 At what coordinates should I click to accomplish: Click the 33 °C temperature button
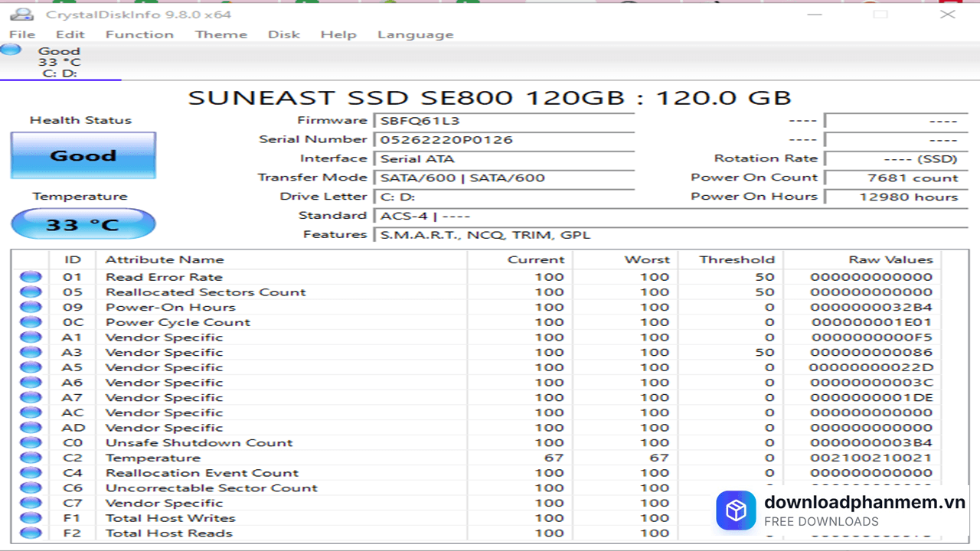point(83,224)
